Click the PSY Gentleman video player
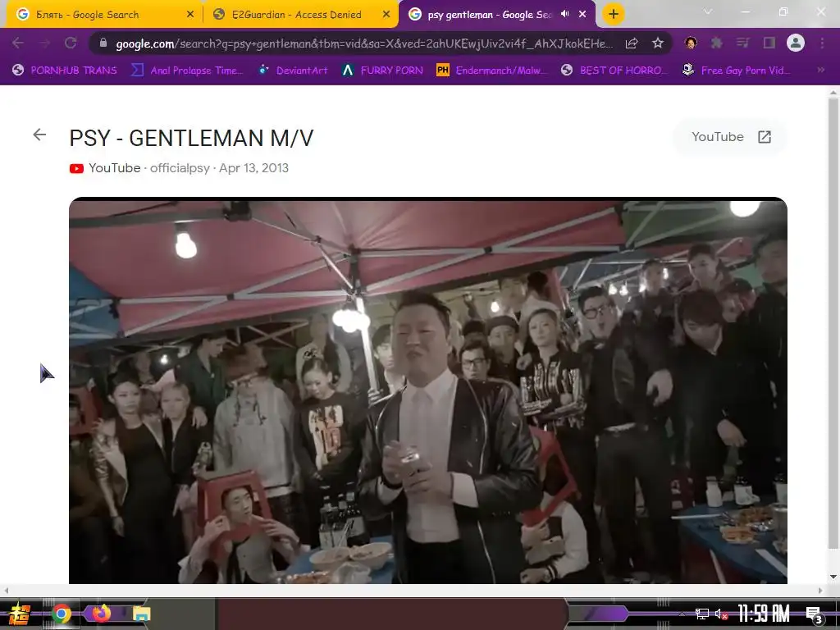Image resolution: width=840 pixels, height=630 pixels. (x=428, y=390)
